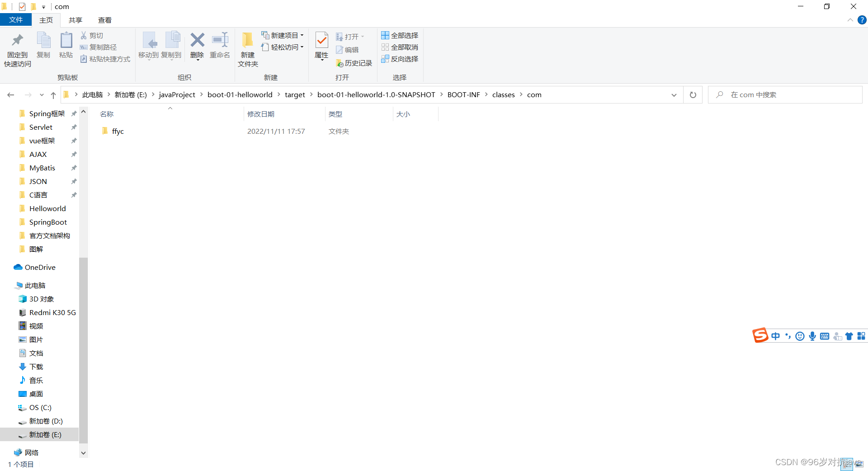Viewport: 868px width, 471px height.
Task: Click the Copy to icon
Action: coord(172,40)
